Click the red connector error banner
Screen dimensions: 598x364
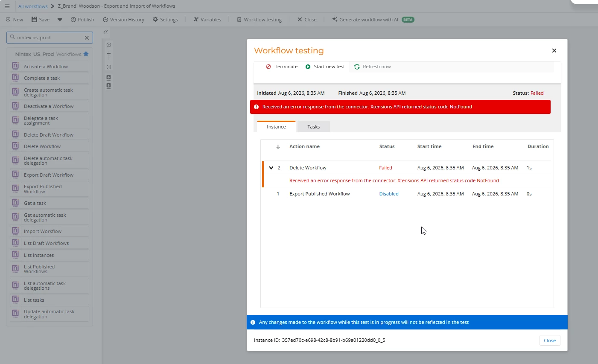pos(400,107)
